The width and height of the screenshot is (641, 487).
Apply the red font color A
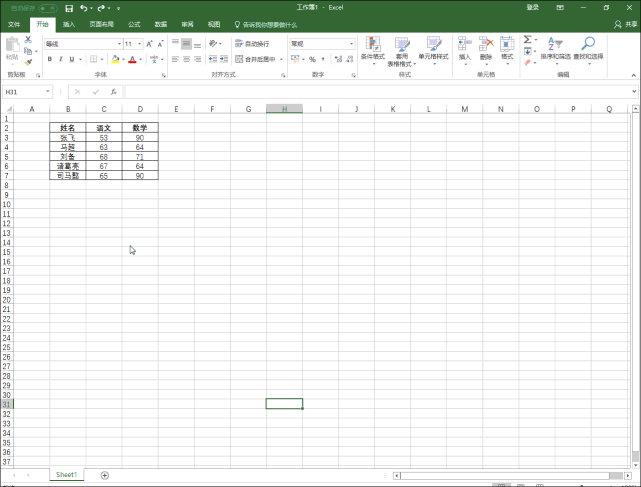tap(132, 59)
